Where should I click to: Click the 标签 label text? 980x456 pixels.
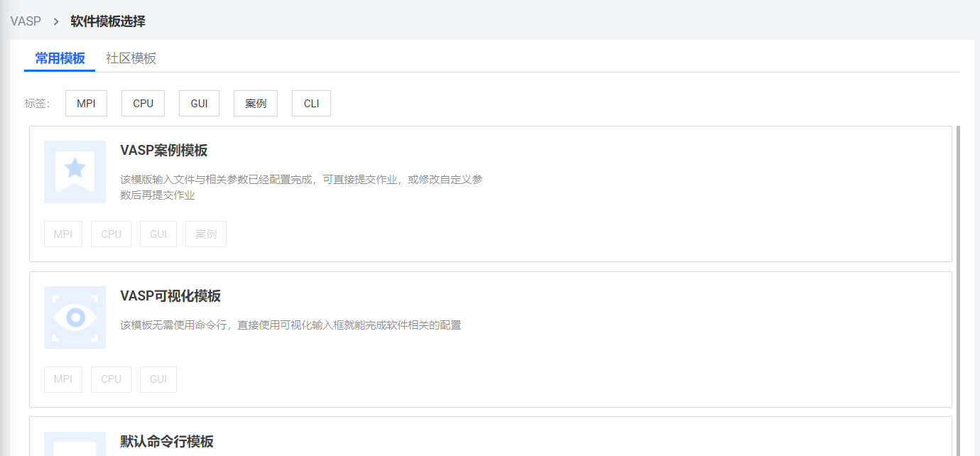37,104
